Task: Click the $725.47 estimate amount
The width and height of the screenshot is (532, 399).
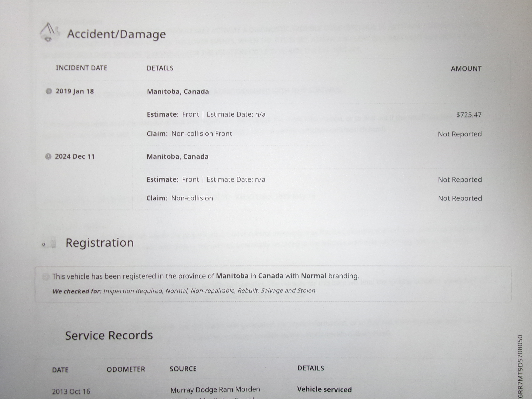Action: (469, 115)
